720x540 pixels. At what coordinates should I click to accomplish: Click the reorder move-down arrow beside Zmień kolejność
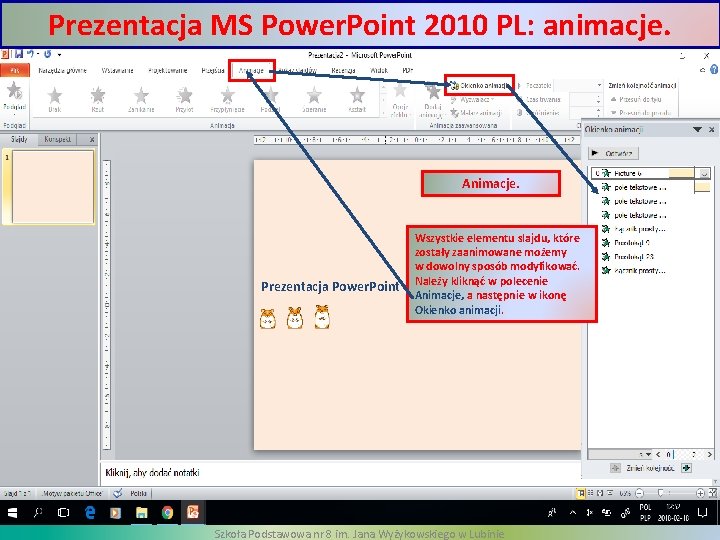pos(686,468)
